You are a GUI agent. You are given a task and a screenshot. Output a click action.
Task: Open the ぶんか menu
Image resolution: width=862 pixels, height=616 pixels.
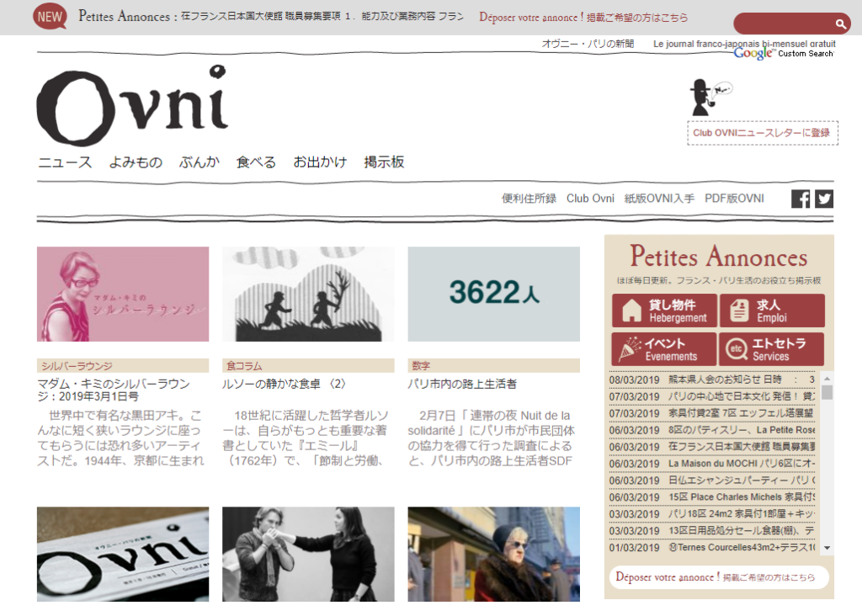pos(199,162)
